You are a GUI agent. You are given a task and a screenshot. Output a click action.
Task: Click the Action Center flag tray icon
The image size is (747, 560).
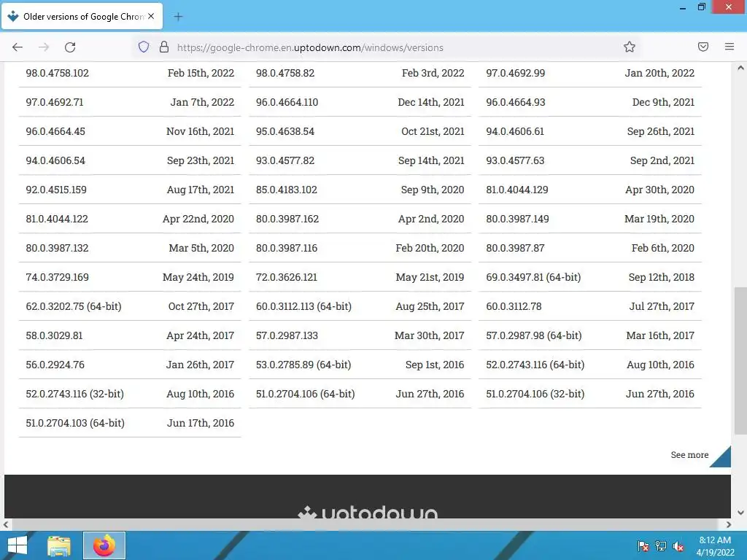coord(643,546)
